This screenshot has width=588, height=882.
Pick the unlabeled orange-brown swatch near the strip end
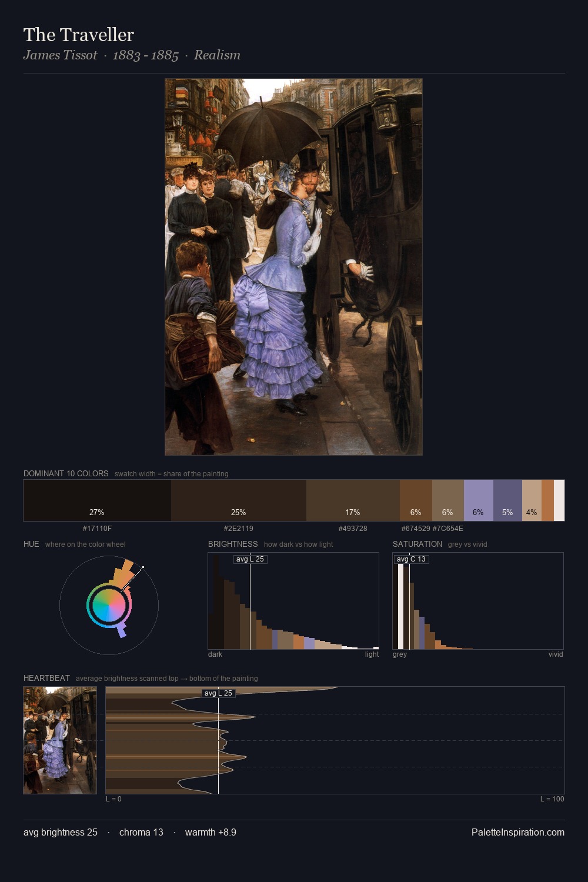pyautogui.click(x=547, y=500)
